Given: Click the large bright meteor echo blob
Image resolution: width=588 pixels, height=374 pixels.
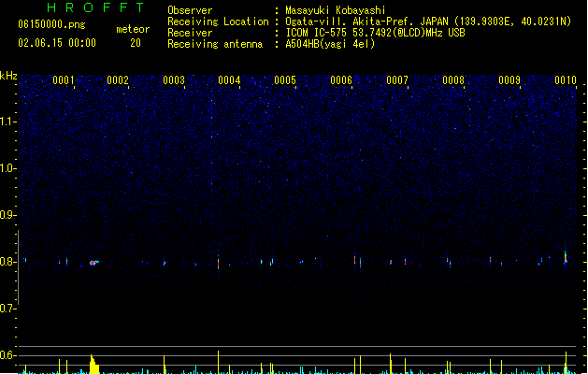Looking at the screenshot, I should point(93,263).
